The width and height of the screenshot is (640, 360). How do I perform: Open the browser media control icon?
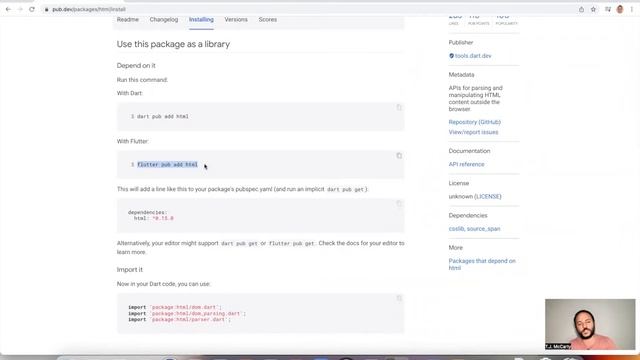point(608,9)
